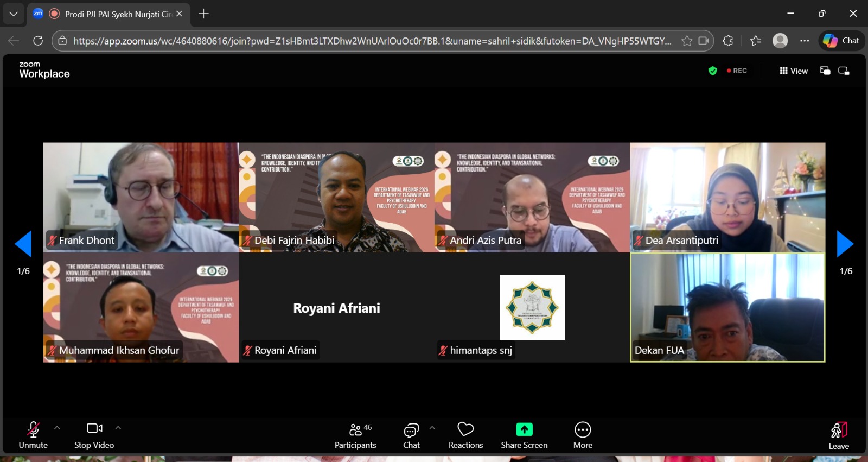
Task: Expand audio options arrow beside Unmute
Action: pyautogui.click(x=57, y=428)
